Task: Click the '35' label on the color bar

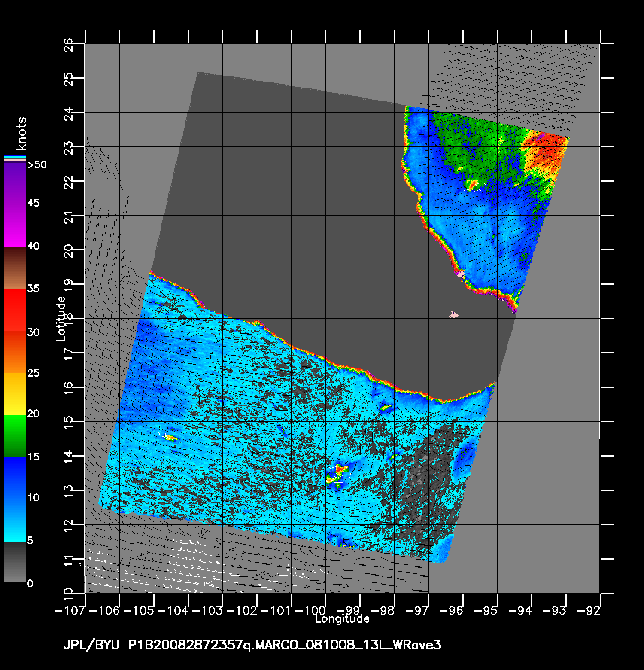Action: click(x=33, y=288)
